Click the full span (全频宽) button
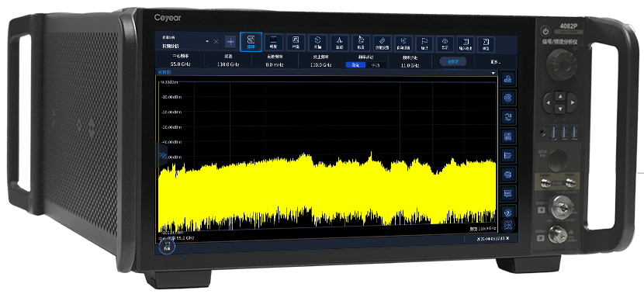Screen dimensions: 644x294 [x=452, y=61]
